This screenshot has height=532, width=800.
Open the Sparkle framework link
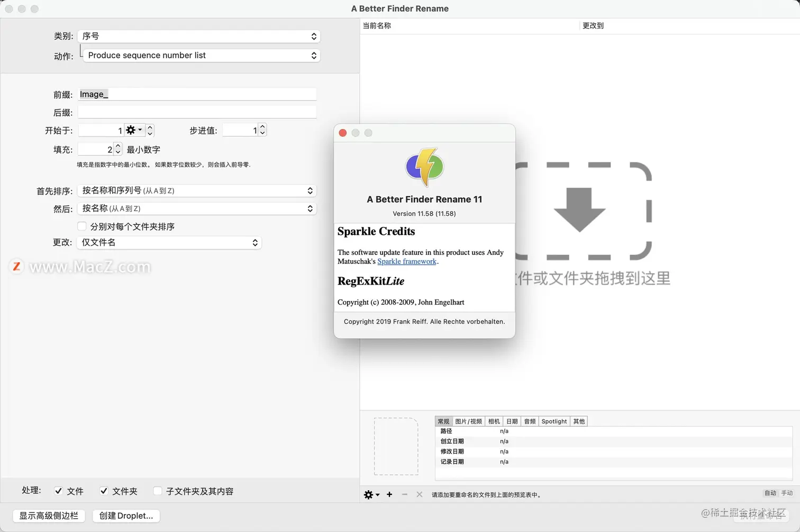407,261
